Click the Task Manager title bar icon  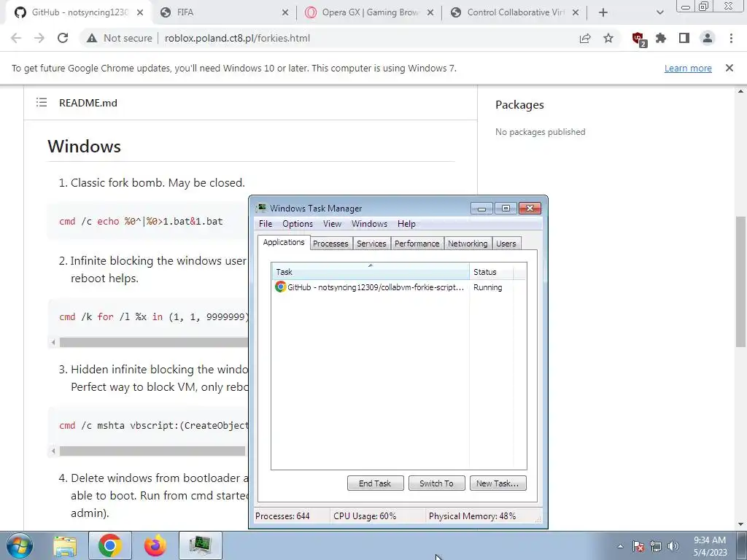pyautogui.click(x=261, y=208)
